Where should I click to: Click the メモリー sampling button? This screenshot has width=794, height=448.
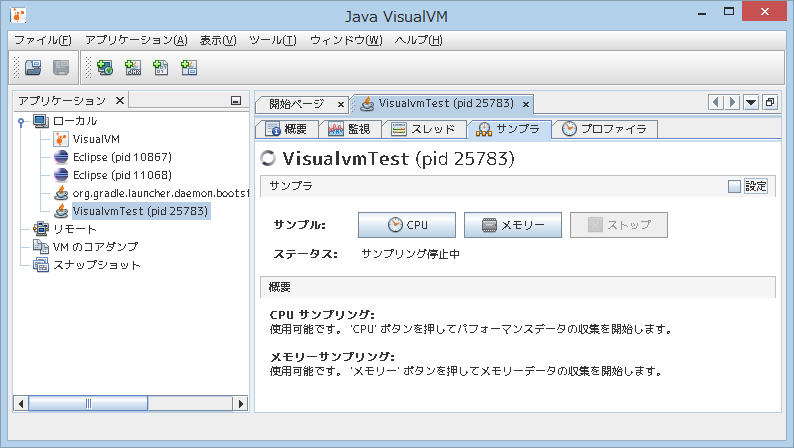(x=513, y=225)
